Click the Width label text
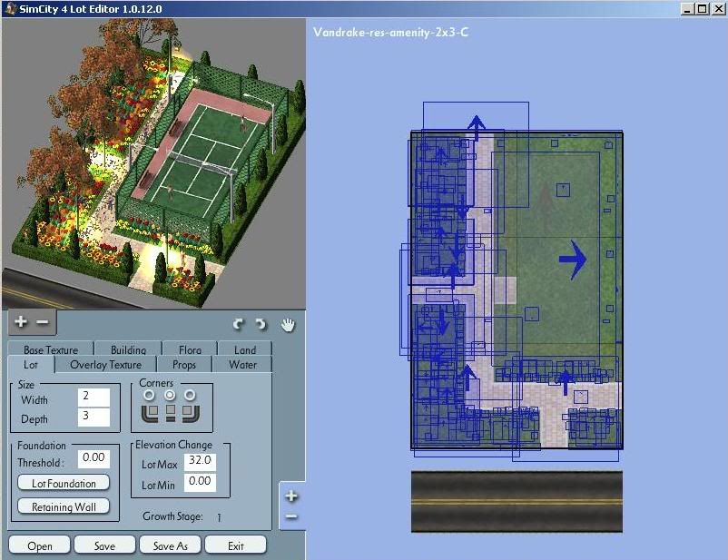The height and width of the screenshot is (560, 728). coord(34,399)
